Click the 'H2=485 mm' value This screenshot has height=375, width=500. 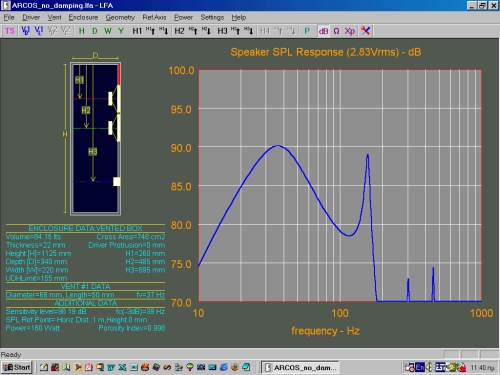click(145, 262)
